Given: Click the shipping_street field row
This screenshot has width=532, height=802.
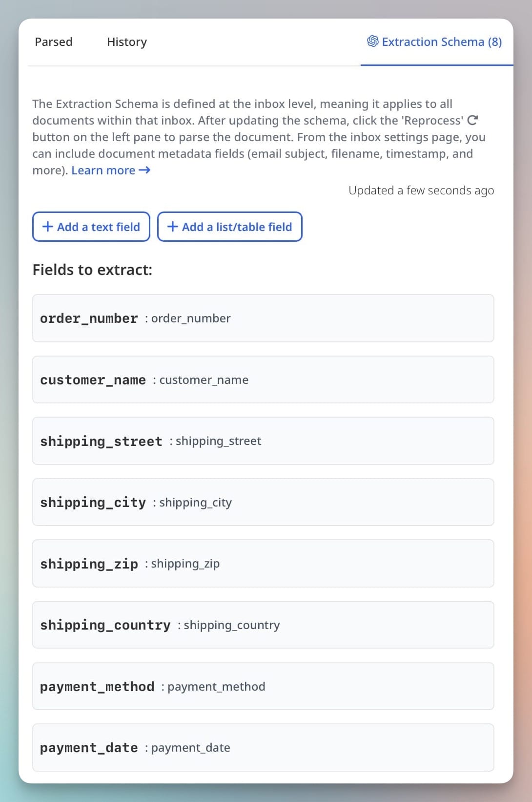Looking at the screenshot, I should click(x=263, y=441).
